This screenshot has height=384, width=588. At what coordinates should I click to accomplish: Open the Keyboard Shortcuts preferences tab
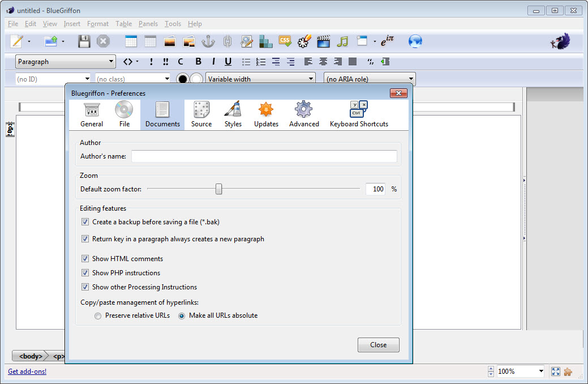coord(359,114)
